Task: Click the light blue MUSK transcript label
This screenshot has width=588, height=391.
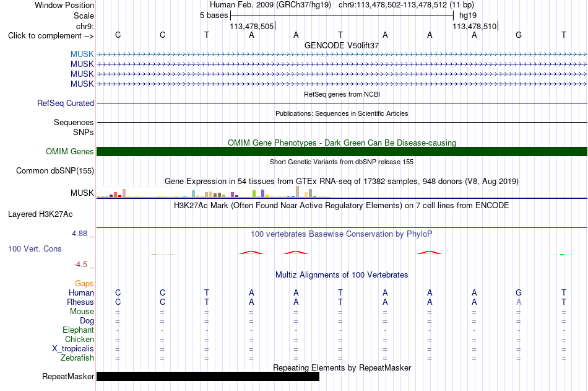Action: [82, 54]
